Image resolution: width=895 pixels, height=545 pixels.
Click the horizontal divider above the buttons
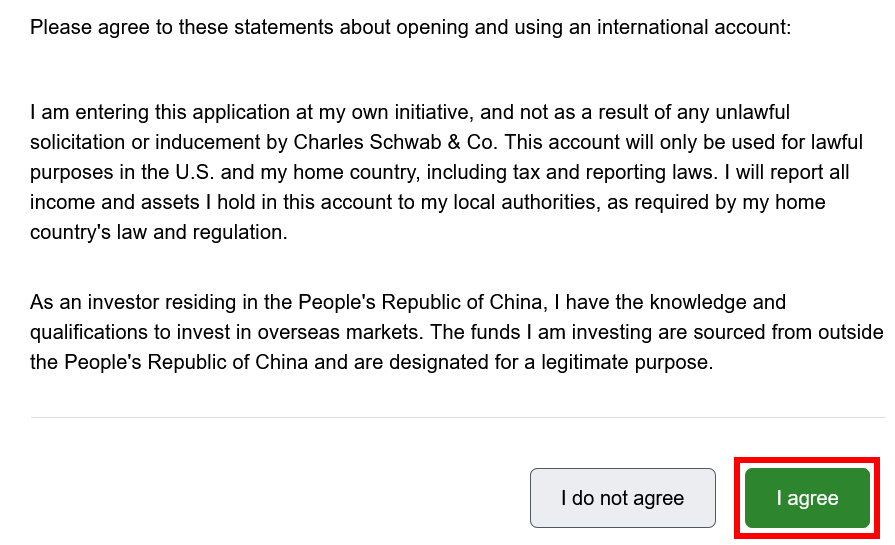pos(457,417)
